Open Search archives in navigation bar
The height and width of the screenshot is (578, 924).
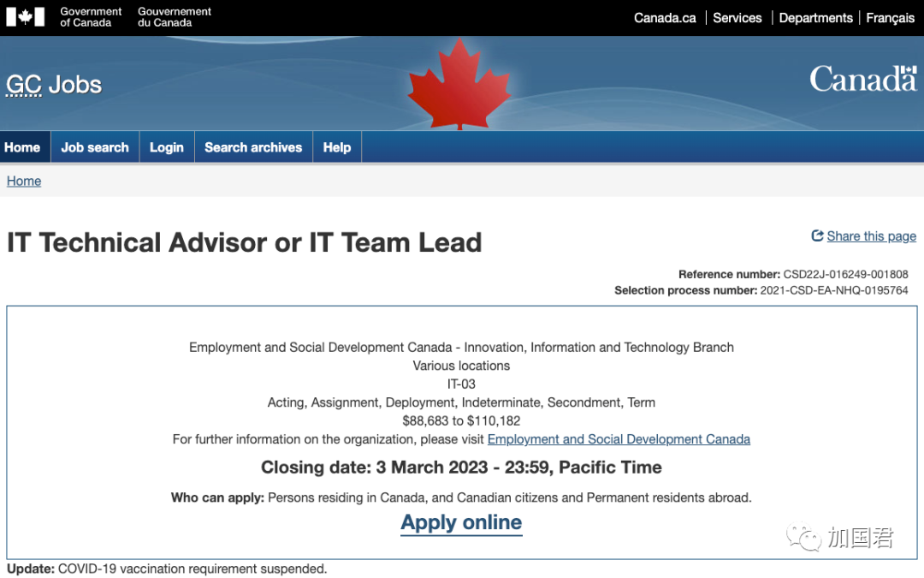(x=253, y=147)
